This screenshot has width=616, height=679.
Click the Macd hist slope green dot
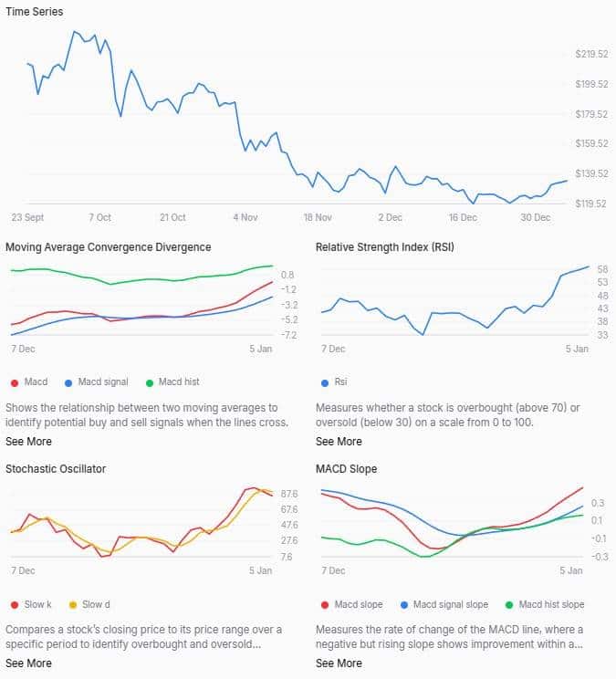(x=509, y=604)
